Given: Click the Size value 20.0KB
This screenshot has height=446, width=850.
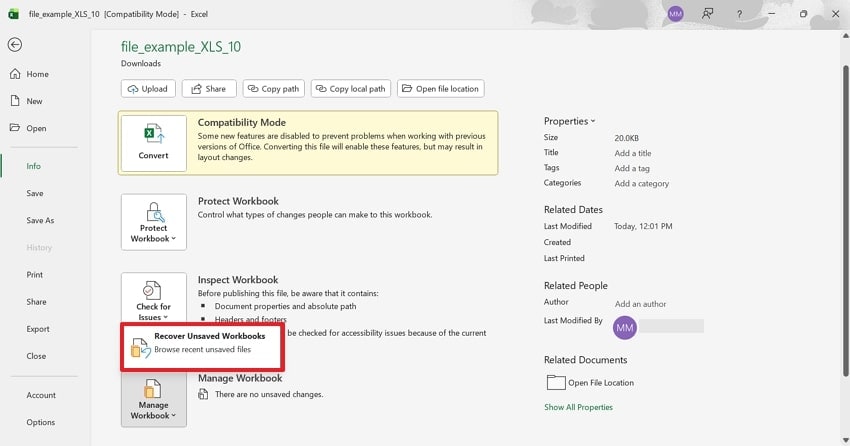Looking at the screenshot, I should [626, 138].
